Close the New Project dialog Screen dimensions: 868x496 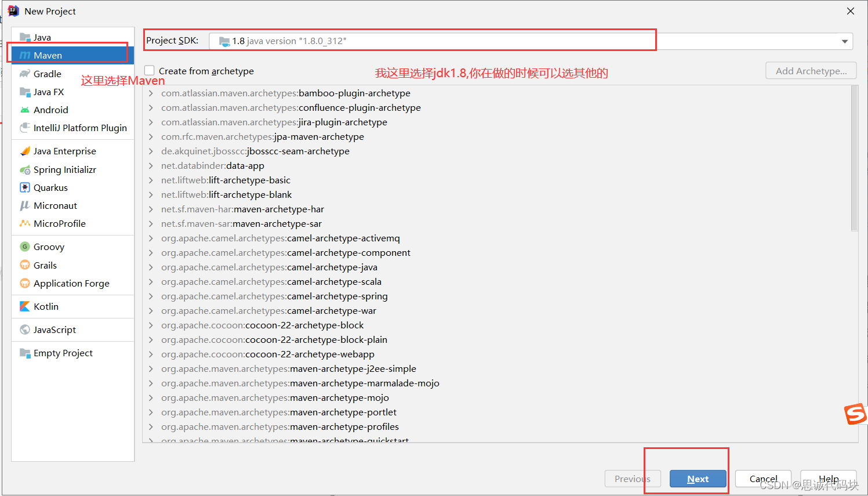point(851,11)
